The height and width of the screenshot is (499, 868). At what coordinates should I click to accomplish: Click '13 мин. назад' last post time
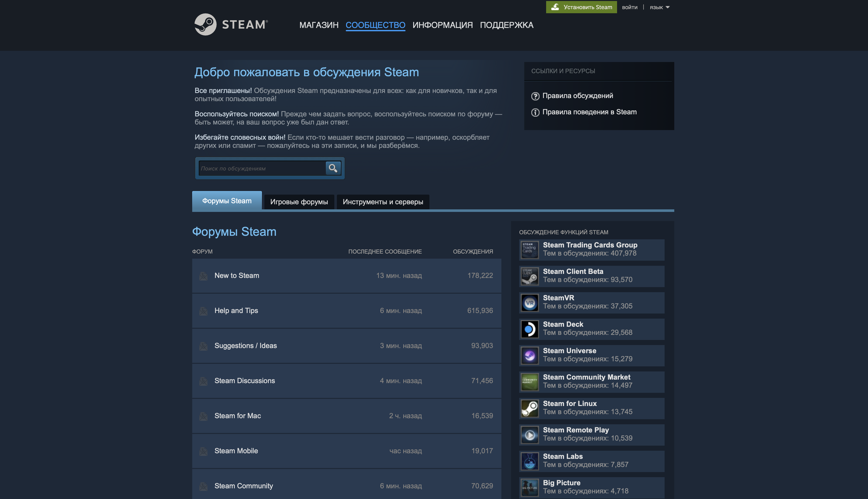[399, 276]
